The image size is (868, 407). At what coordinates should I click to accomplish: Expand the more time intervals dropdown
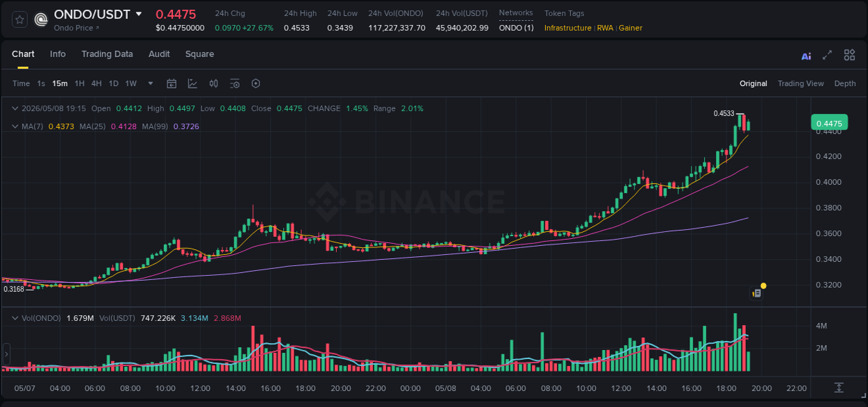(151, 83)
